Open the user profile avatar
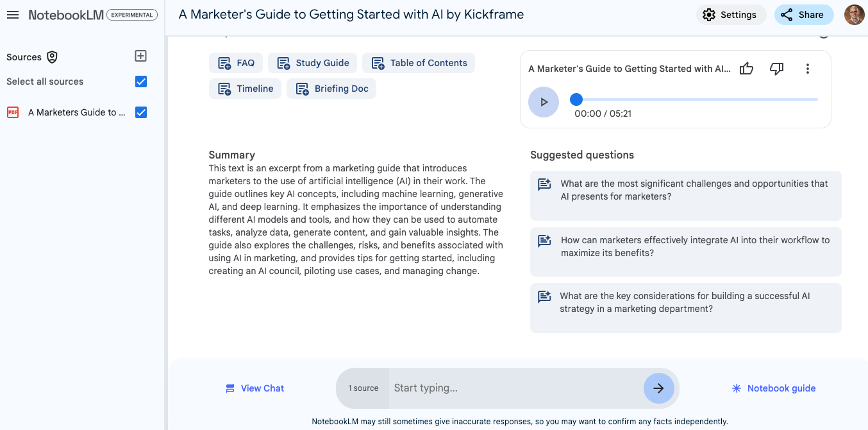868x430 pixels. (x=854, y=15)
